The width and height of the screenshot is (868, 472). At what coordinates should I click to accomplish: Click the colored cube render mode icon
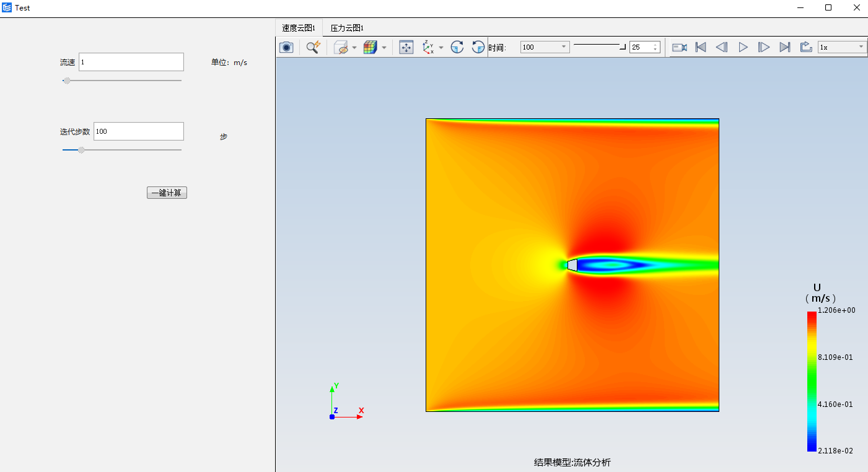[370, 47]
